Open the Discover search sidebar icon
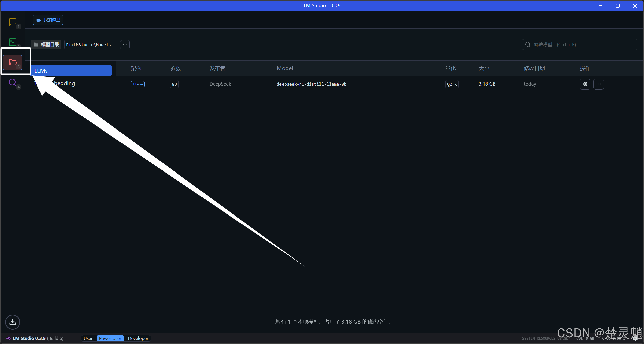The width and height of the screenshot is (644, 344). [x=12, y=82]
